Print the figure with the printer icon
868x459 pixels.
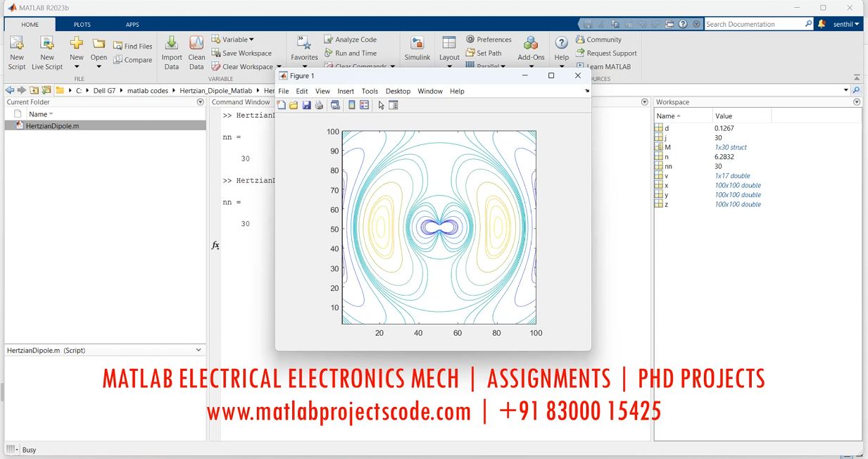pos(319,106)
